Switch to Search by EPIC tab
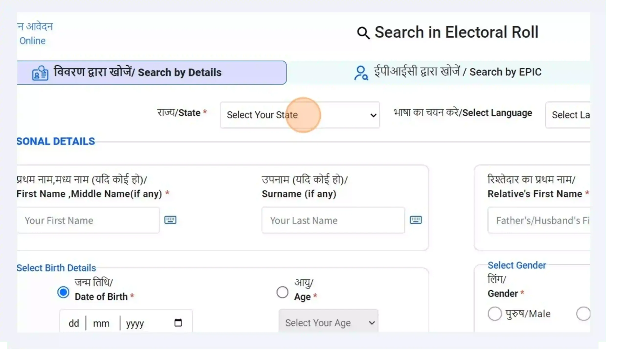Image resolution: width=626 pixels, height=364 pixels. [x=438, y=73]
